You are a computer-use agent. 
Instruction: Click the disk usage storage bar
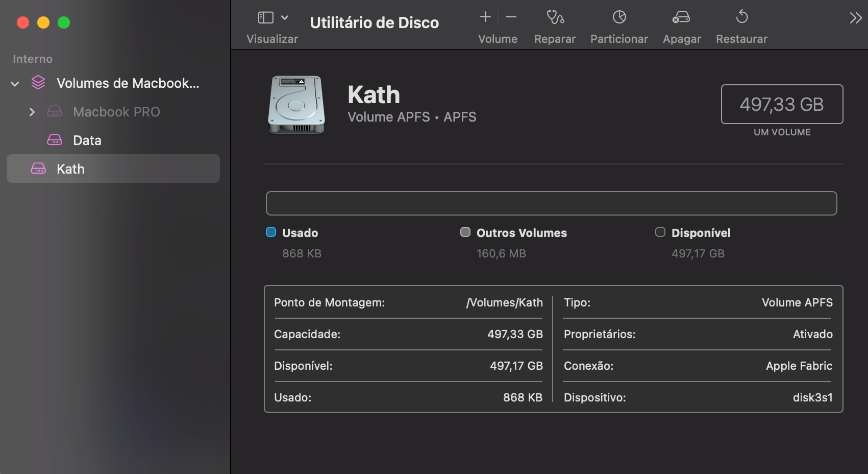pos(551,203)
